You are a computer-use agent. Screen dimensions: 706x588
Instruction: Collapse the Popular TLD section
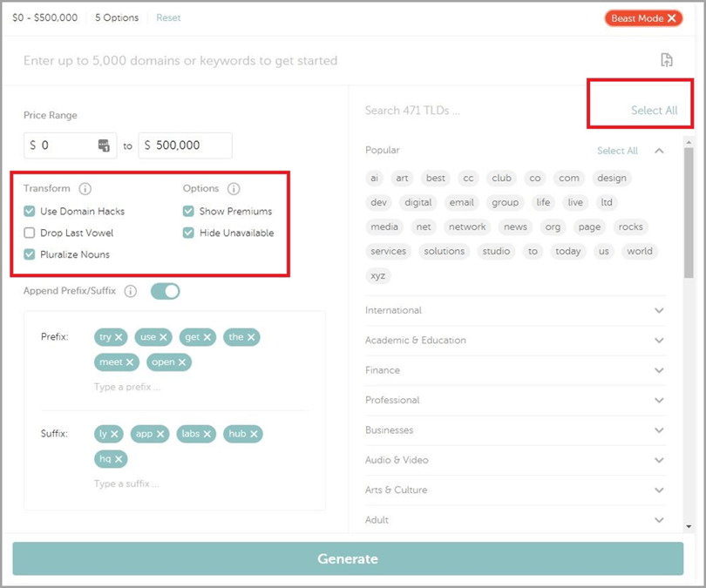(659, 151)
